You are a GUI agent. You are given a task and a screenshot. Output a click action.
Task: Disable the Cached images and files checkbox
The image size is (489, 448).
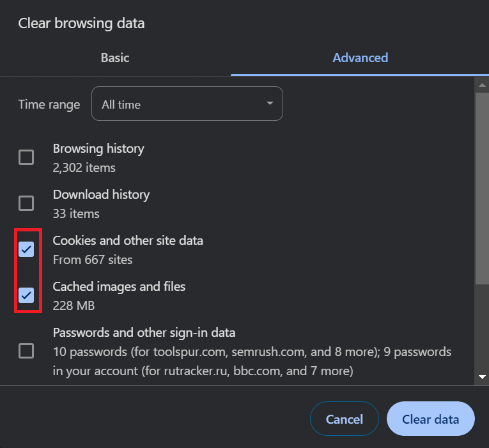coord(26,295)
